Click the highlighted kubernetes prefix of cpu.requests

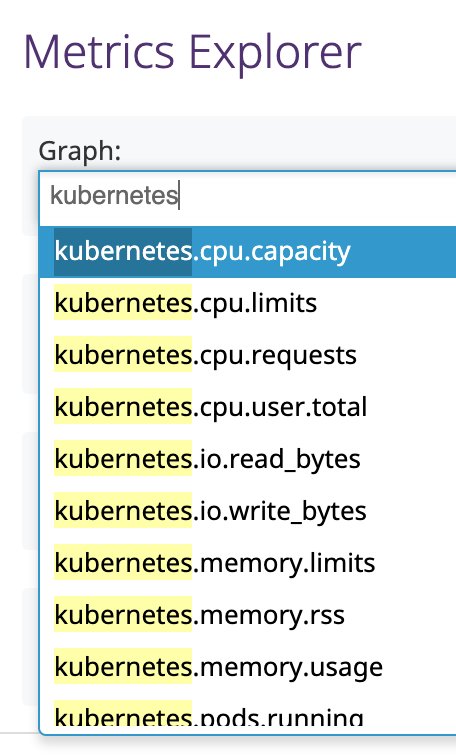click(123, 354)
